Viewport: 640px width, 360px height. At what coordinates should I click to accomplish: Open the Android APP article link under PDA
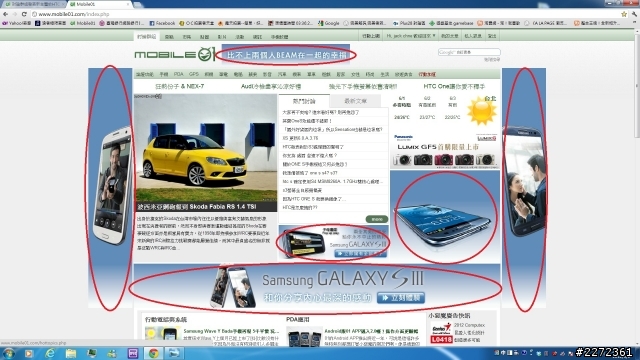pos(371,331)
